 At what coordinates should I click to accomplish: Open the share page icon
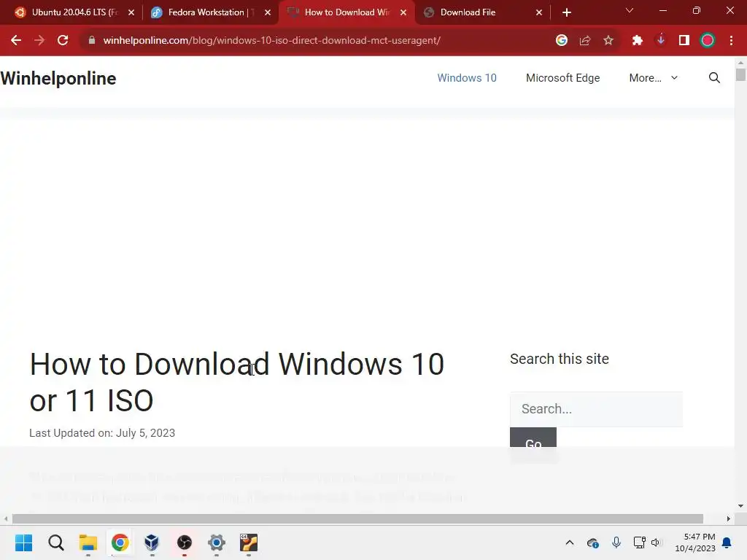tap(585, 41)
